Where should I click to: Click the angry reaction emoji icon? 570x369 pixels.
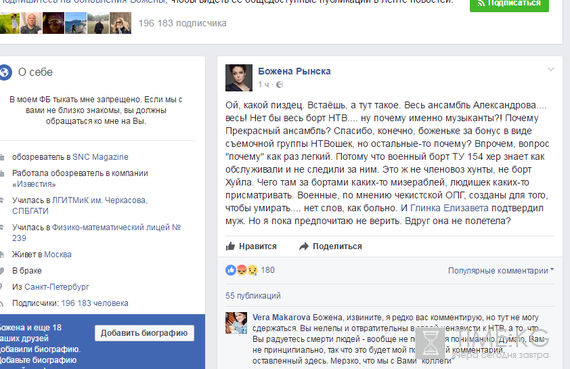[242, 270]
